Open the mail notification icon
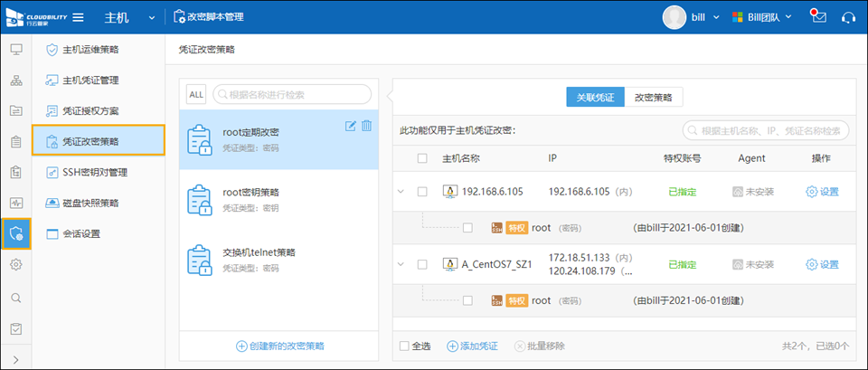Image resolution: width=868 pixels, height=370 pixels. click(x=818, y=17)
